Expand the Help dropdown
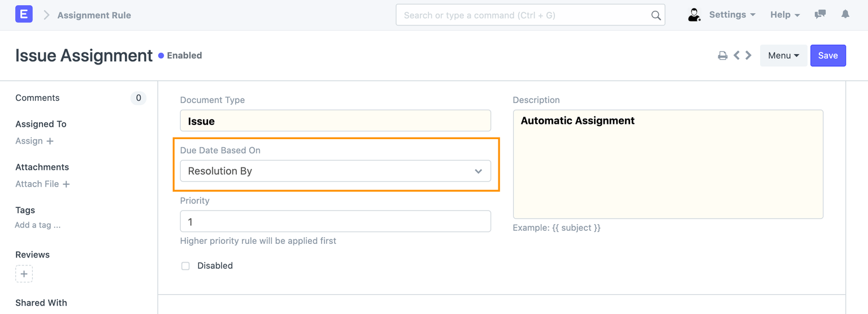Viewport: 868px width, 314px height. click(785, 15)
